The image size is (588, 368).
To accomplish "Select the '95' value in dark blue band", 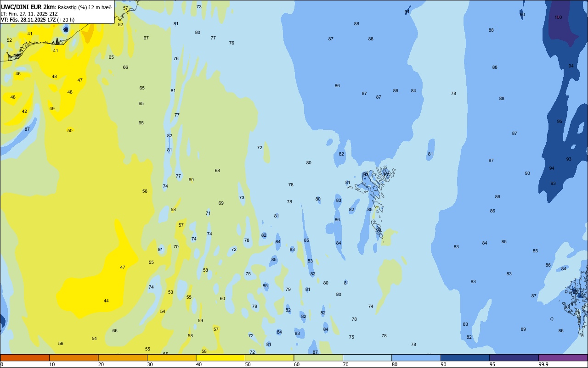I will 560,122.
